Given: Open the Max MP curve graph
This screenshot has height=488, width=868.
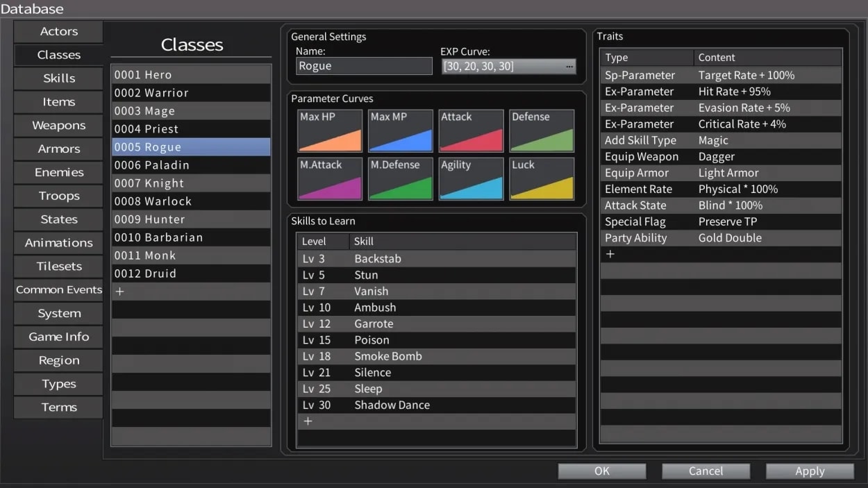Looking at the screenshot, I should point(401,131).
